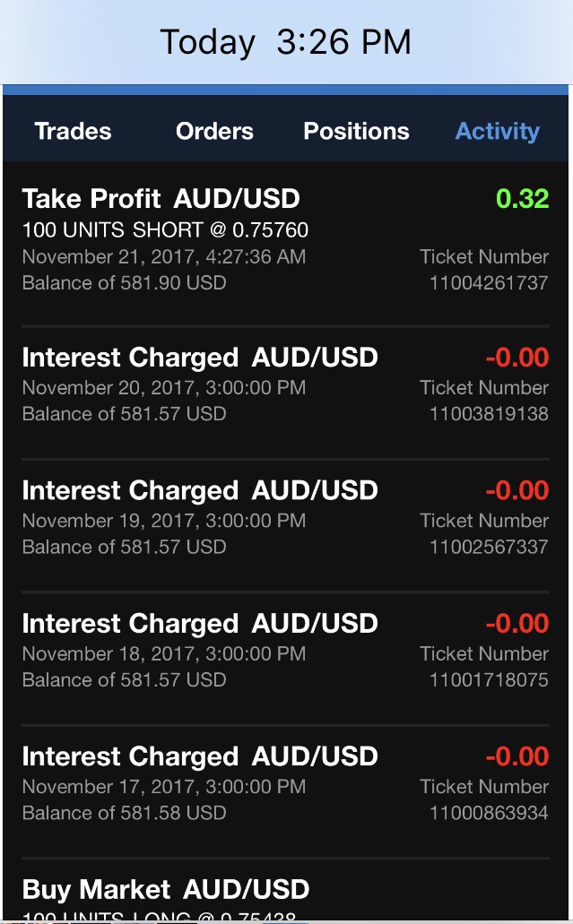Screen dimensions: 573x924
Task: Tap the Activity tab
Action: pyautogui.click(x=497, y=131)
